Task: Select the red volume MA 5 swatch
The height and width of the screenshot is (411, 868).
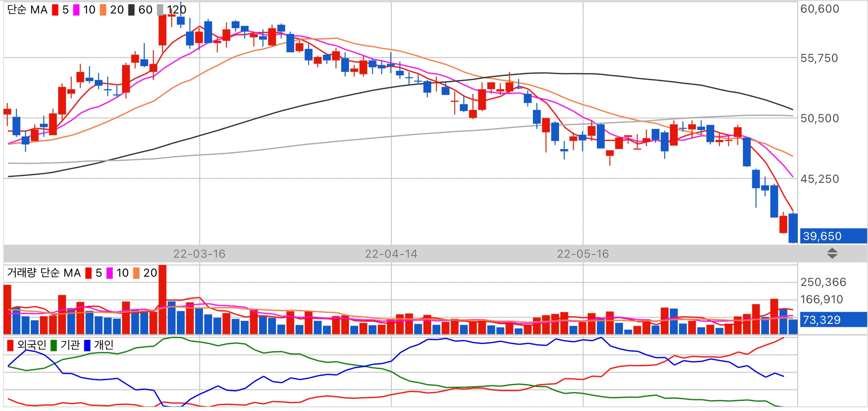Action: point(88,273)
